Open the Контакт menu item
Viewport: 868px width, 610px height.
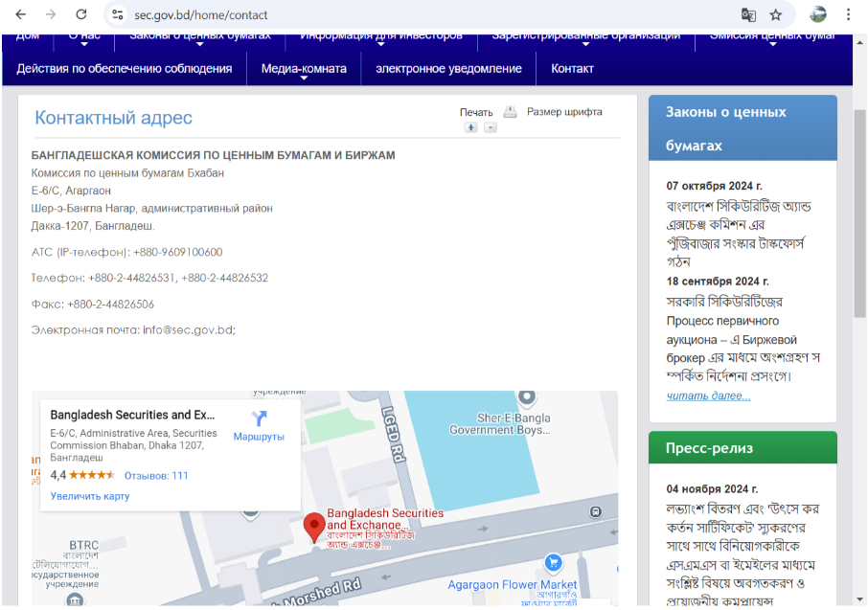coord(572,69)
